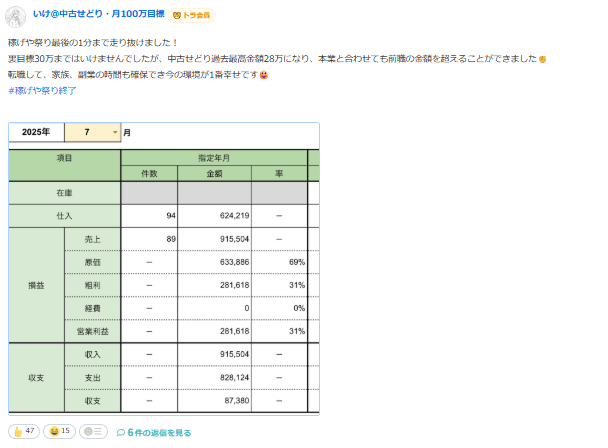Image resolution: width=608 pixels, height=448 pixels.
Task: Open the #稼げや祭り終了 hashtag
Action: pos(42,91)
